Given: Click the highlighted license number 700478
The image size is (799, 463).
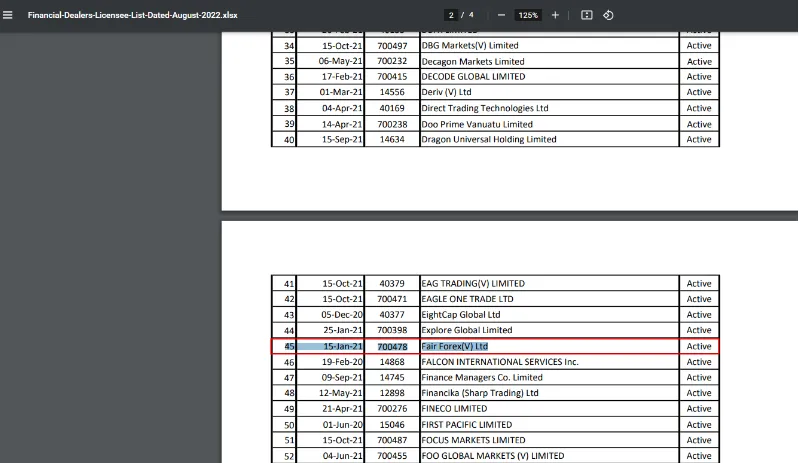Looking at the screenshot, I should 392,346.
